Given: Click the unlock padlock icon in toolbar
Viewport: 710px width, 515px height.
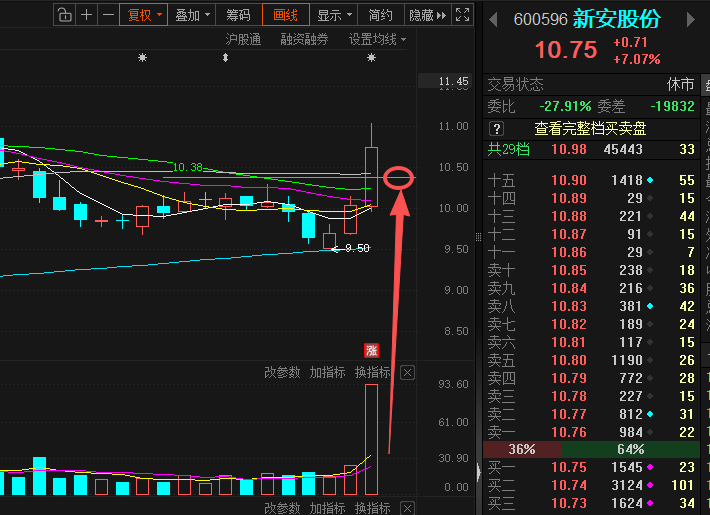Looking at the screenshot, I should [65, 15].
